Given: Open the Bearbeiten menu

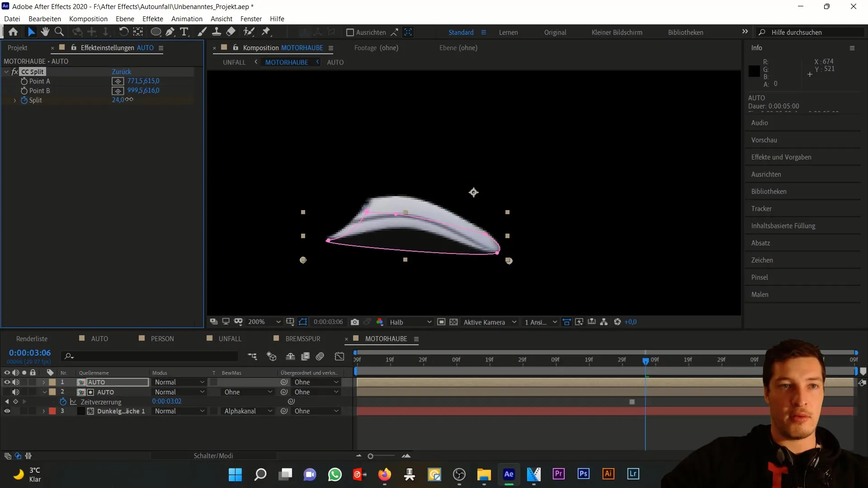Looking at the screenshot, I should click(x=45, y=19).
